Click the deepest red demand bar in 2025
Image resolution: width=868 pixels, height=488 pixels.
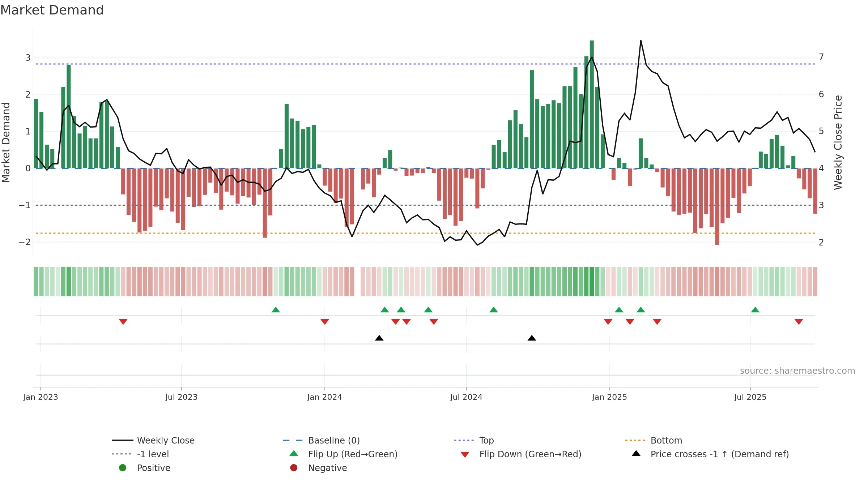[x=717, y=207]
